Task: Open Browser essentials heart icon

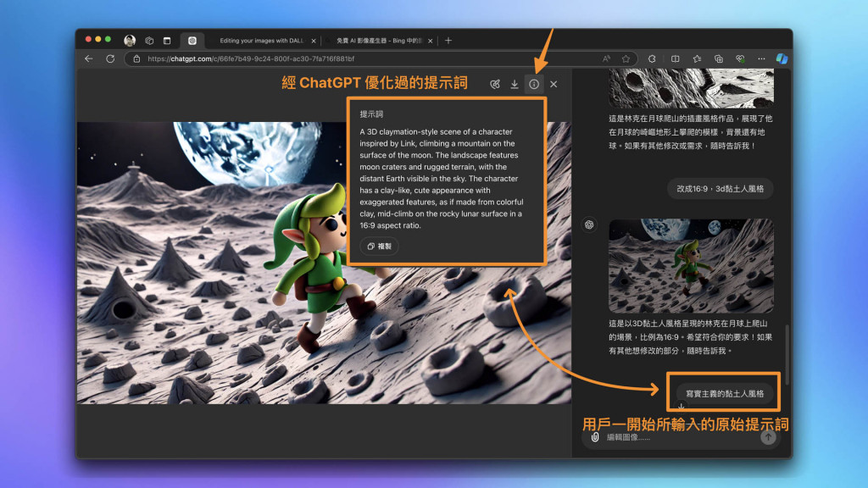Action: [x=740, y=58]
